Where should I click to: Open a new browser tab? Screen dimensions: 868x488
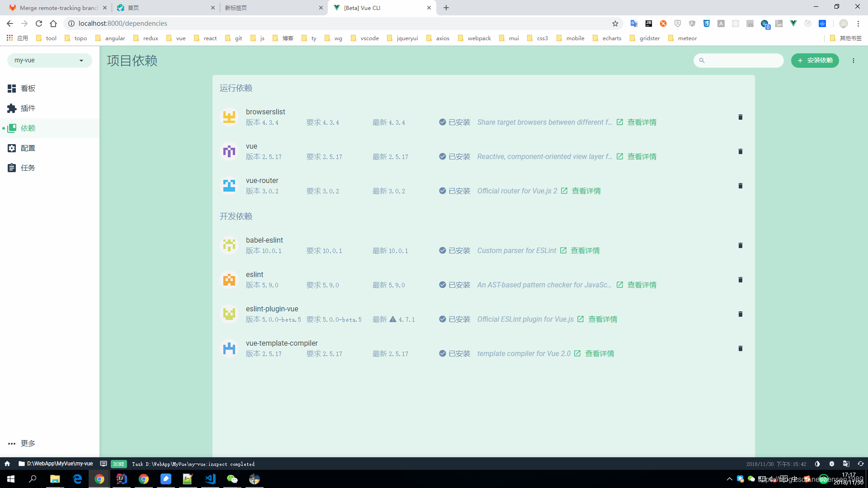click(446, 8)
